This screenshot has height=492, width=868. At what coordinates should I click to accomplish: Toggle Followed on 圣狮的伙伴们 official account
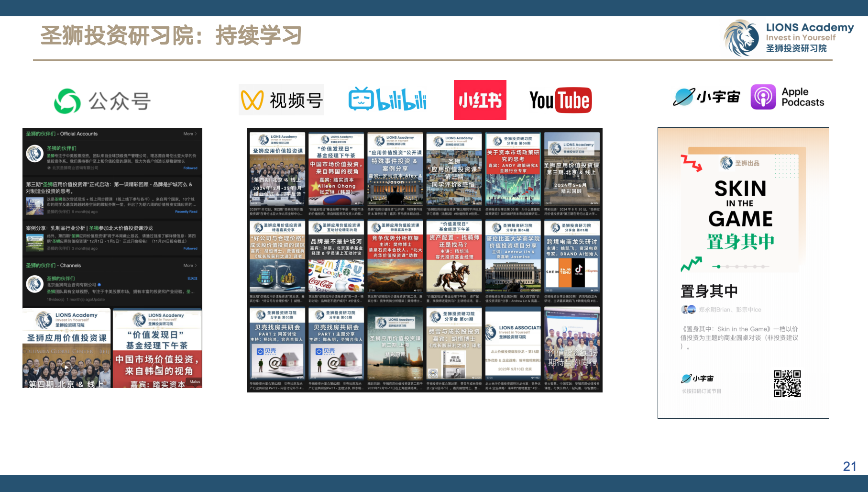[x=190, y=168]
